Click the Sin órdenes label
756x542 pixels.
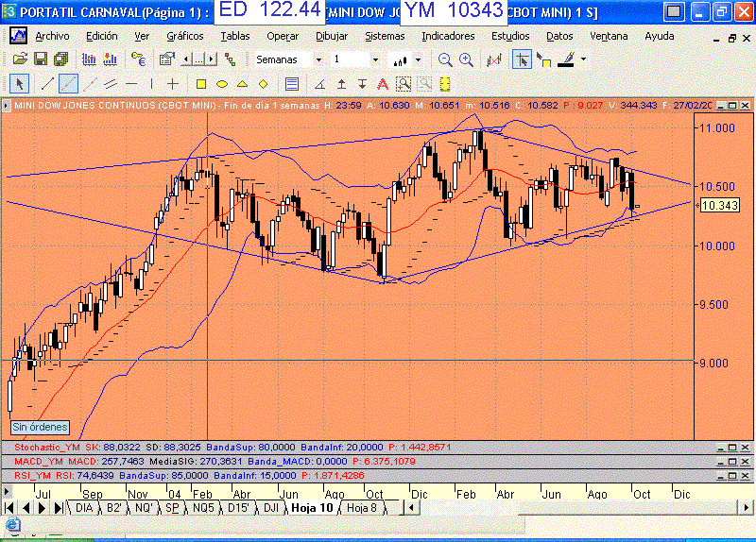point(34,427)
